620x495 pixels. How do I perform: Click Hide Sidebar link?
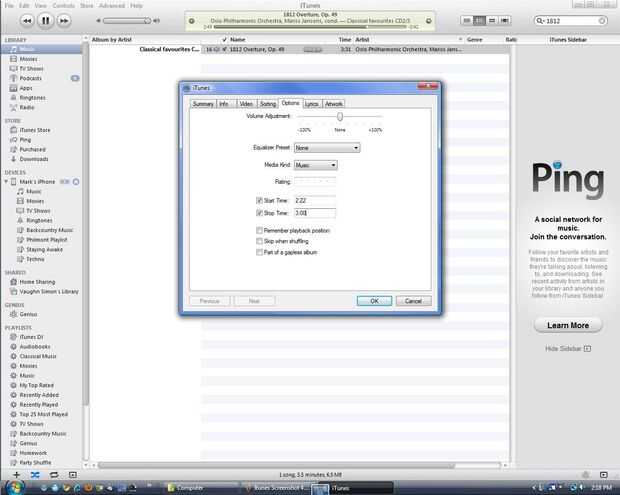click(567, 348)
